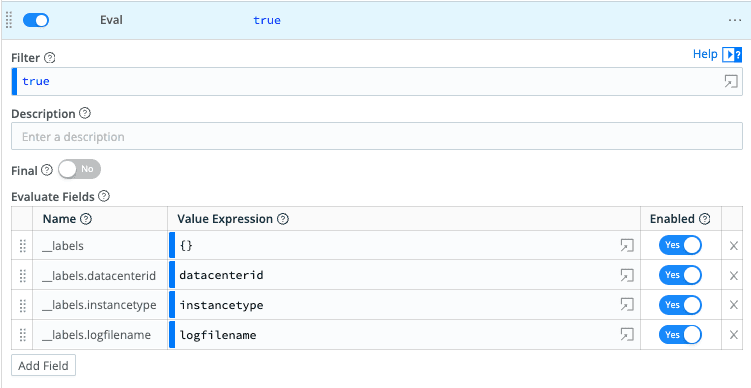Show Final help tooltip icon

[x=46, y=170]
